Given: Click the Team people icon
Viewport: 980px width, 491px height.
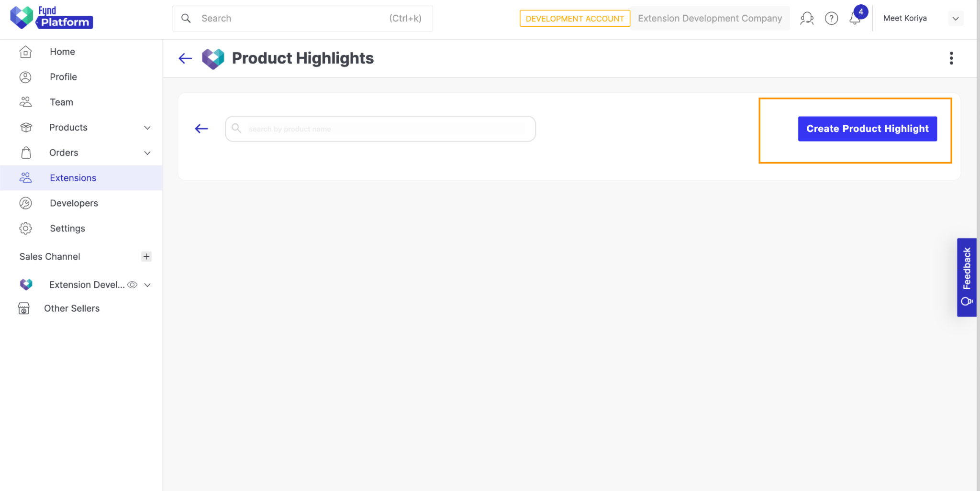Looking at the screenshot, I should pos(25,102).
